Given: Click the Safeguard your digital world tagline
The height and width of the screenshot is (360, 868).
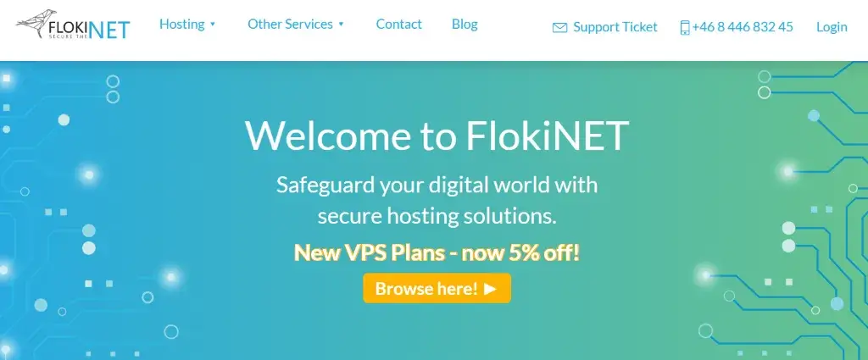Looking at the screenshot, I should coord(437,184).
